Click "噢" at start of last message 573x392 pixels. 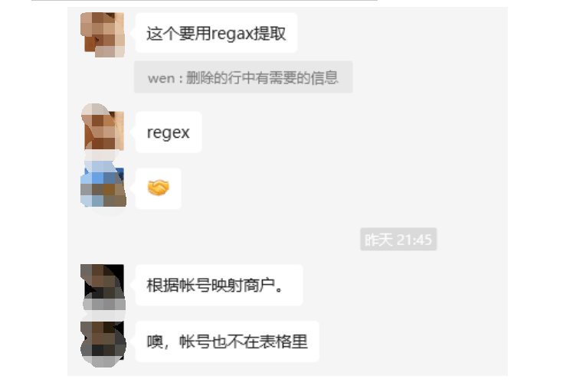pos(155,342)
